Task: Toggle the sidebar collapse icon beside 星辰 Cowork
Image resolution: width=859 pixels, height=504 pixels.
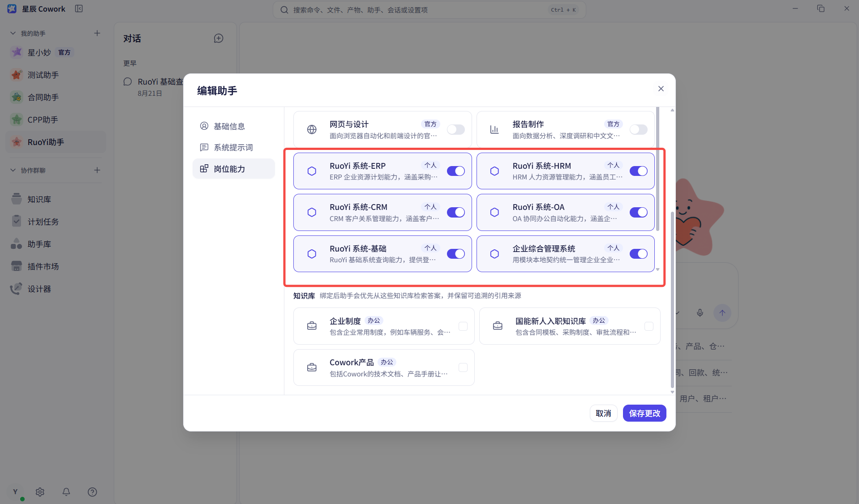Action: pos(79,9)
